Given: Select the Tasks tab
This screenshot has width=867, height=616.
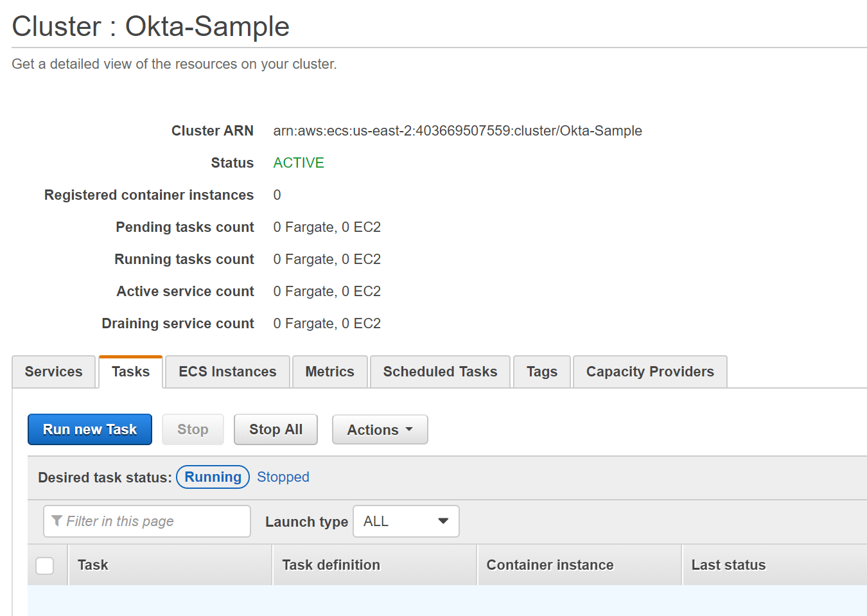Looking at the screenshot, I should 130,372.
